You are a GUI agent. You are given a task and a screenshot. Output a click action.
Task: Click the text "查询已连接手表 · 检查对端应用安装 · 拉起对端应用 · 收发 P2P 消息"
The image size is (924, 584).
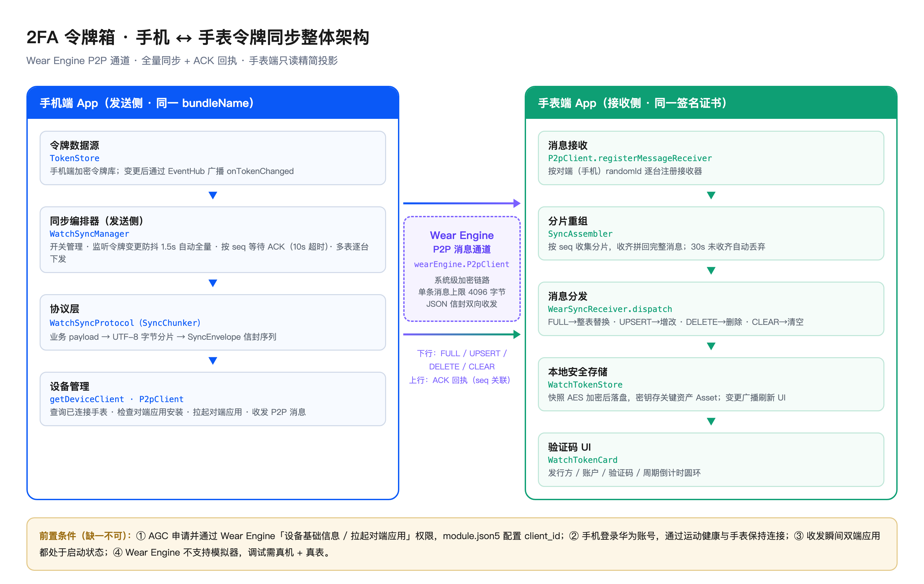click(178, 412)
